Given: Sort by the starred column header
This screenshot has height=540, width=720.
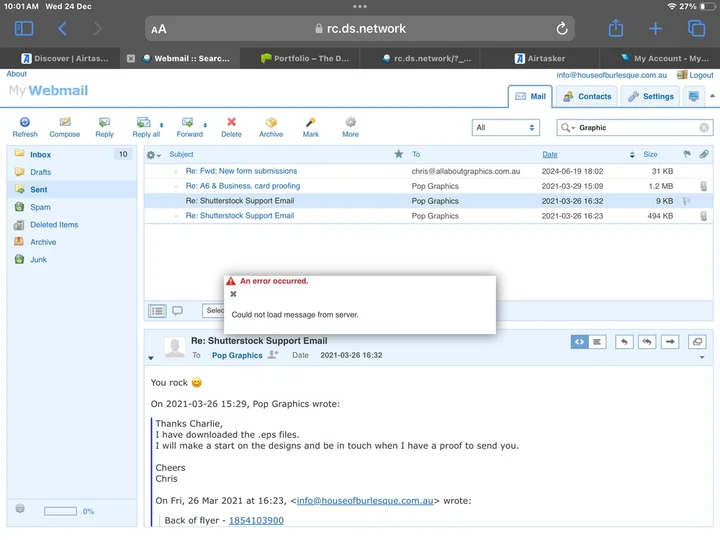Looking at the screenshot, I should tap(399, 154).
